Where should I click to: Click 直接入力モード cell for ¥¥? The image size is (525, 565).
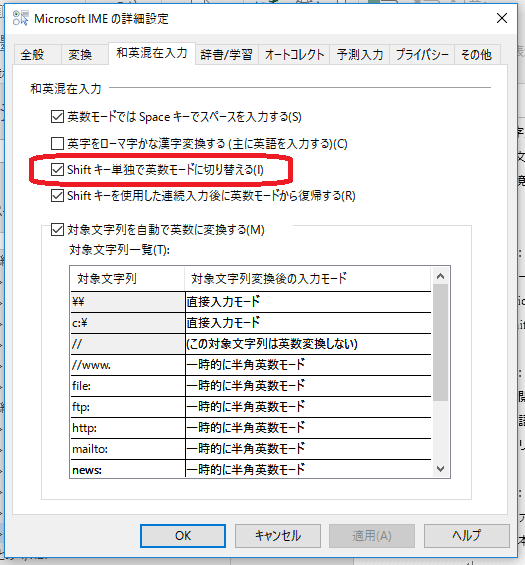(x=308, y=302)
